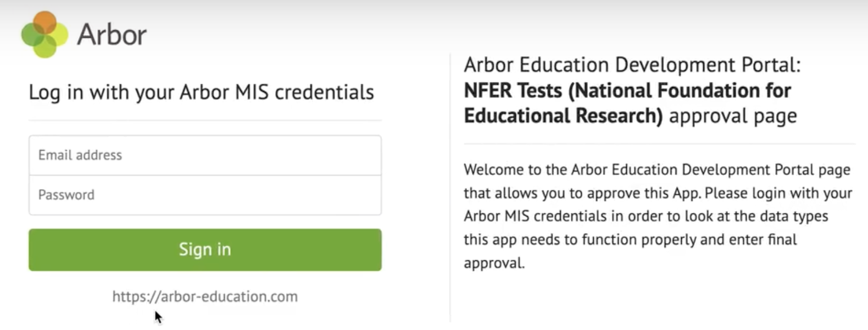
Task: Focus the Password field
Action: coord(205,195)
